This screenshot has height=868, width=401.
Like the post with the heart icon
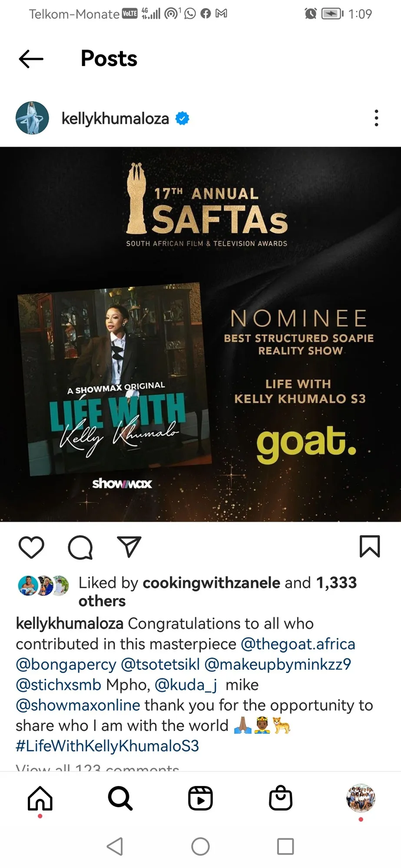[x=32, y=547]
